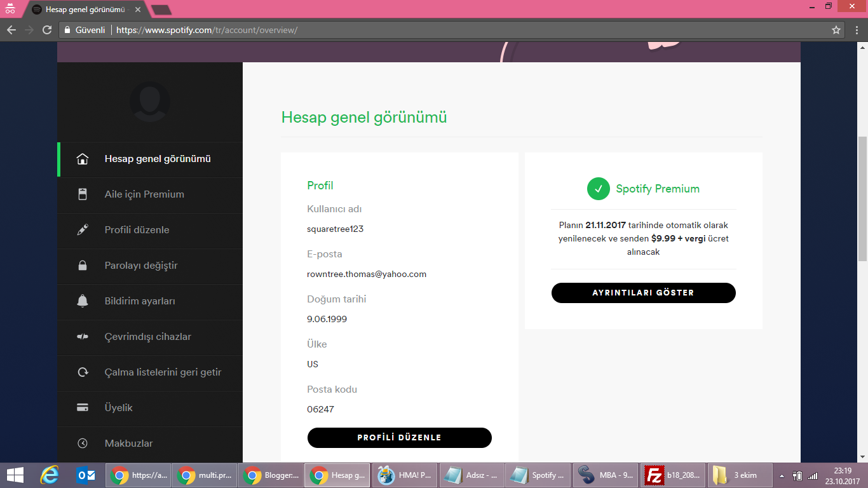Click the AYRINTILARI GÖSTER button
This screenshot has height=488, width=868.
point(644,293)
